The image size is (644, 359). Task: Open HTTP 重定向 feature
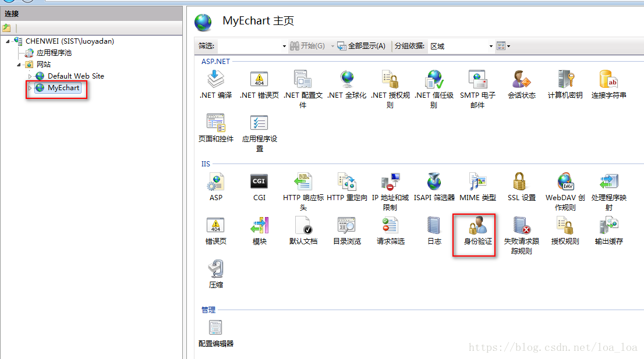(x=347, y=187)
